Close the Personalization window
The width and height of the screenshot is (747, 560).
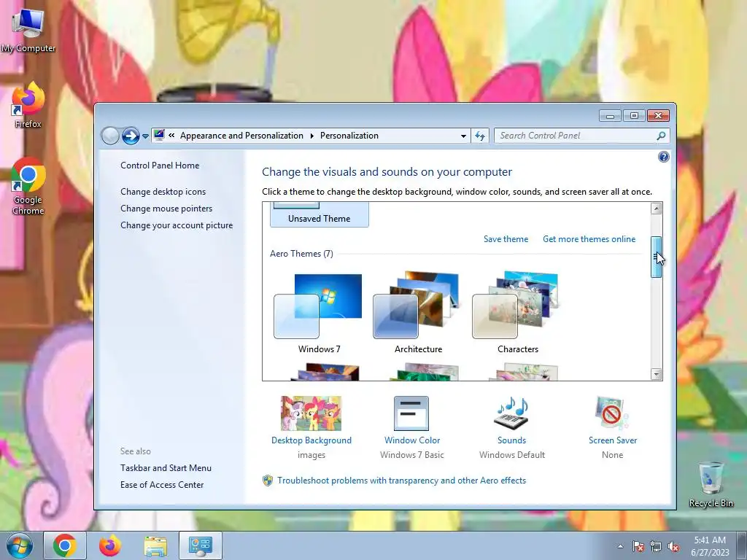pos(659,116)
